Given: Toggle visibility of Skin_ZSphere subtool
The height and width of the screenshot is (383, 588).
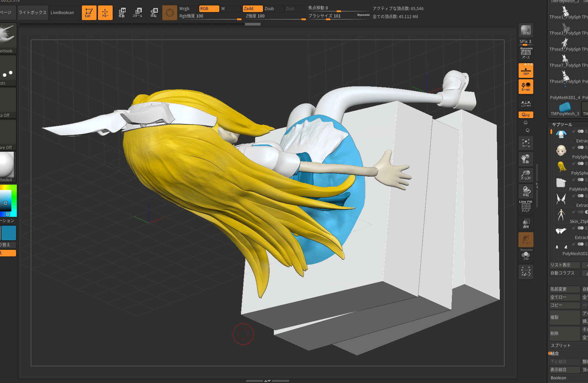Looking at the screenshot, I should pos(581,212).
